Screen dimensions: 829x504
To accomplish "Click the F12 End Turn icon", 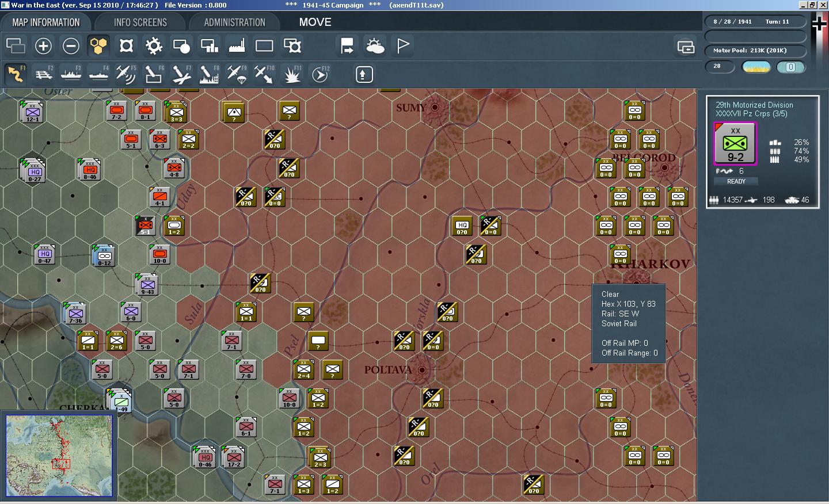I will point(320,74).
